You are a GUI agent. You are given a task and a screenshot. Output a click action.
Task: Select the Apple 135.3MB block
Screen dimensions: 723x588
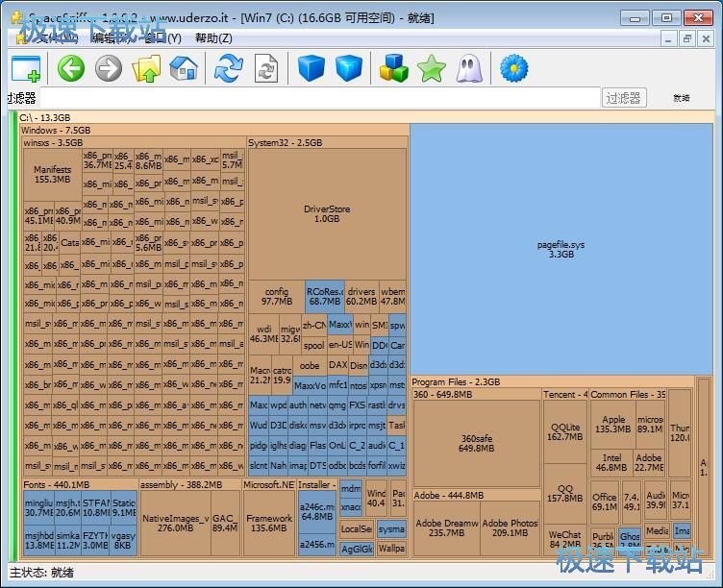pyautogui.click(x=612, y=425)
